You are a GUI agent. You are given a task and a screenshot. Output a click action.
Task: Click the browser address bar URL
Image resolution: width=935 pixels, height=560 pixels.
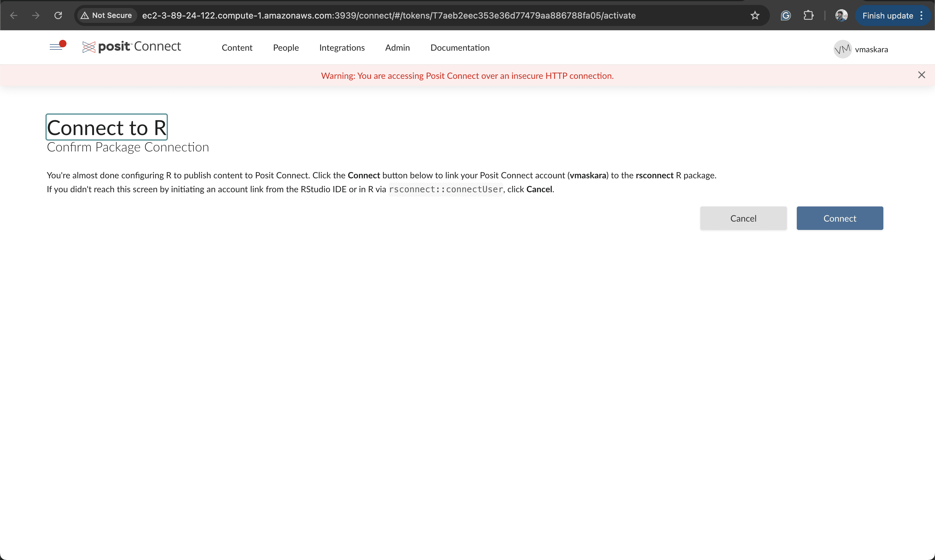pos(389,15)
